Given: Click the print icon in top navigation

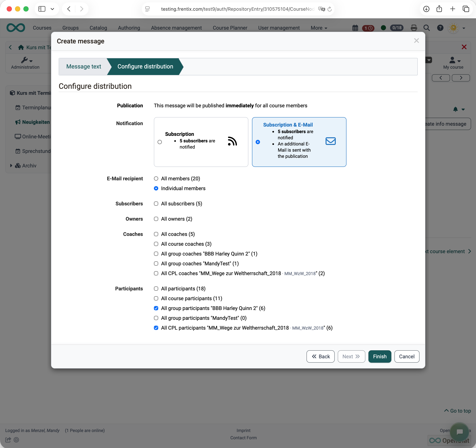Looking at the screenshot, I should (414, 28).
